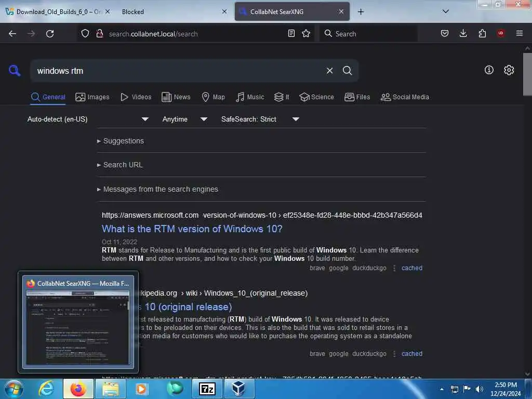The width and height of the screenshot is (532, 399).
Task: Select the General search category
Action: click(x=48, y=97)
